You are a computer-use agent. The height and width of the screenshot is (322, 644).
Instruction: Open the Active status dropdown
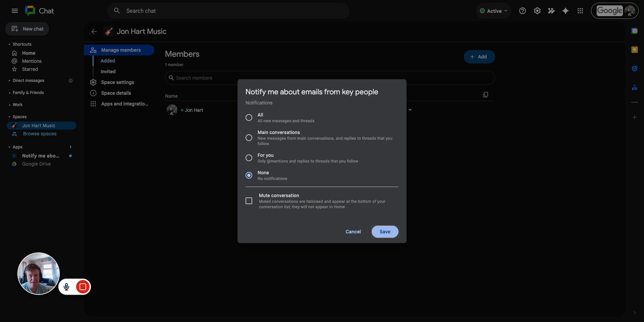pyautogui.click(x=493, y=11)
